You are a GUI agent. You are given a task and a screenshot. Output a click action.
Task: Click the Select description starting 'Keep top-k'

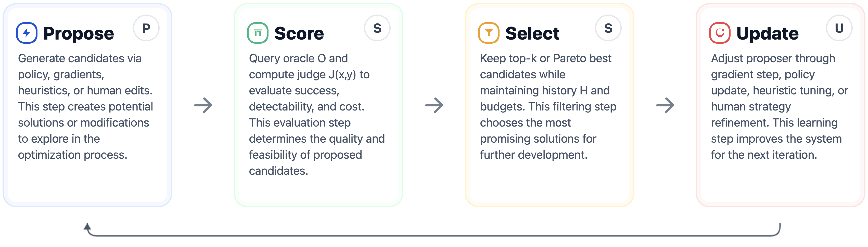point(548,106)
